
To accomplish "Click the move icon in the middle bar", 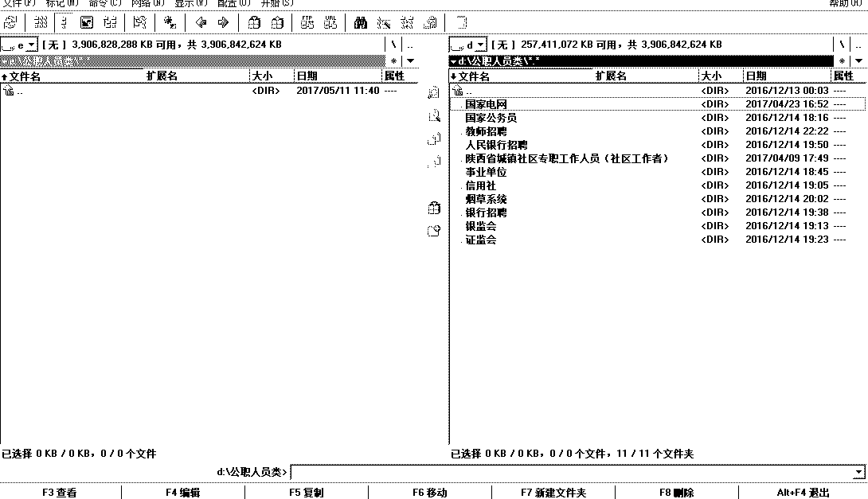I will (x=434, y=162).
